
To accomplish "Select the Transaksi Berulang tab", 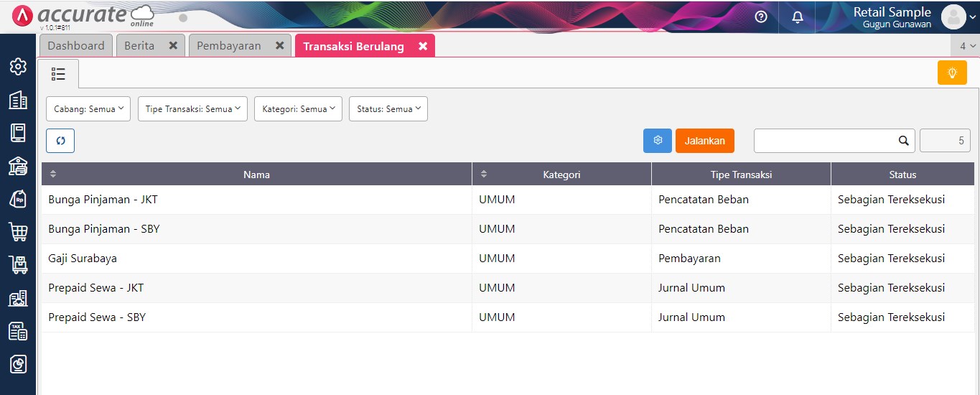I will click(x=354, y=46).
